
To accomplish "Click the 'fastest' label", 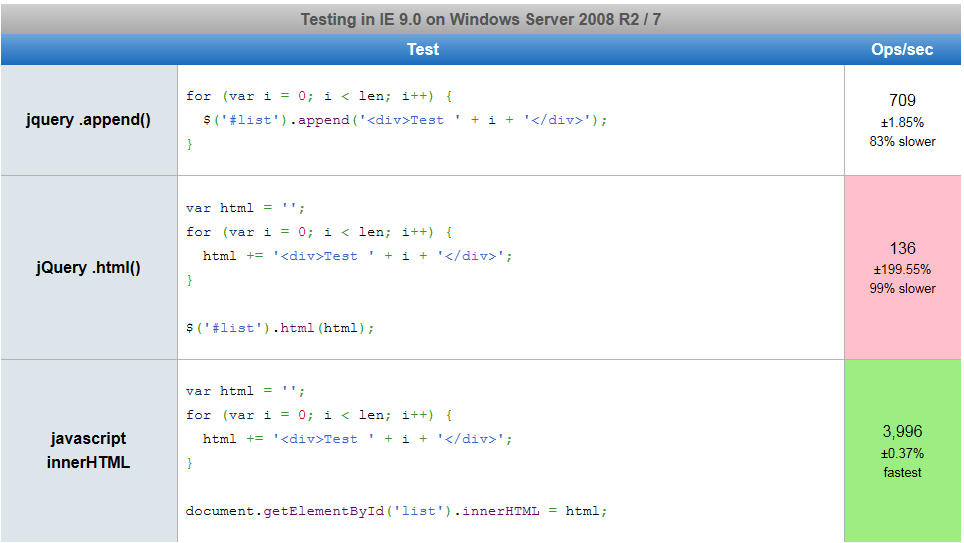I will (903, 472).
